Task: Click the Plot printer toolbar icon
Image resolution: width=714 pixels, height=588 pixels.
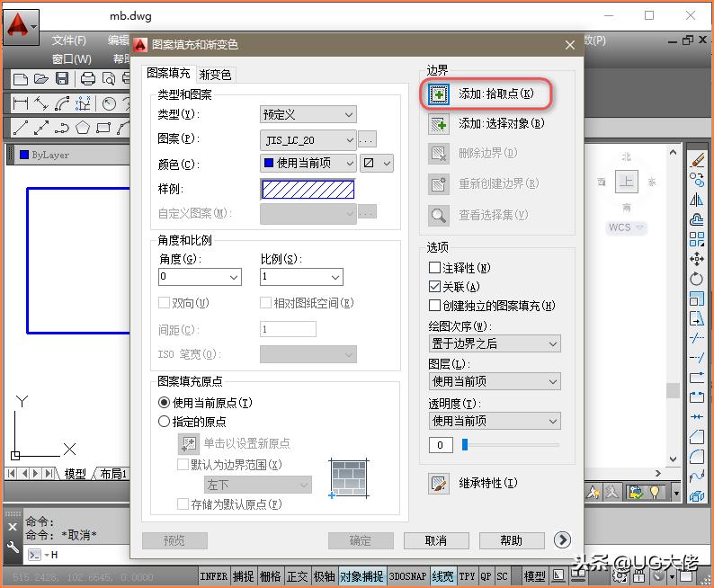Action: [87, 79]
